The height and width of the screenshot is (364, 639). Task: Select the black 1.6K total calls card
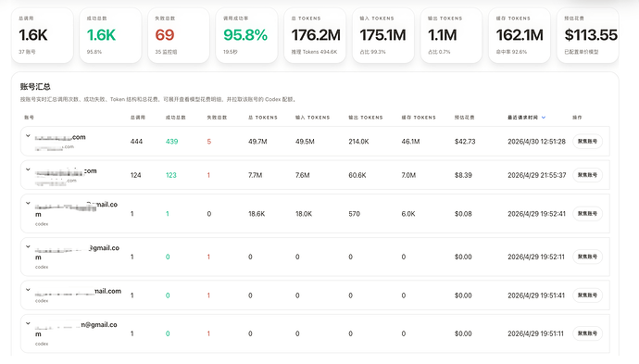point(43,35)
